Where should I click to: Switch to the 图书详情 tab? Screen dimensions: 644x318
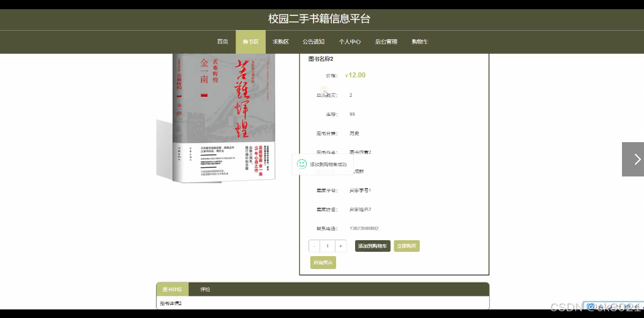(x=172, y=289)
